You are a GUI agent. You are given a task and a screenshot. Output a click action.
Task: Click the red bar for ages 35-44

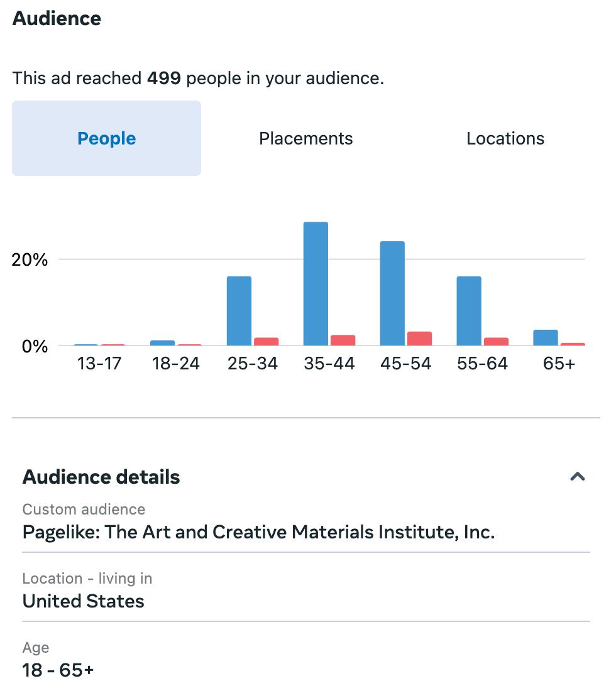coord(343,340)
